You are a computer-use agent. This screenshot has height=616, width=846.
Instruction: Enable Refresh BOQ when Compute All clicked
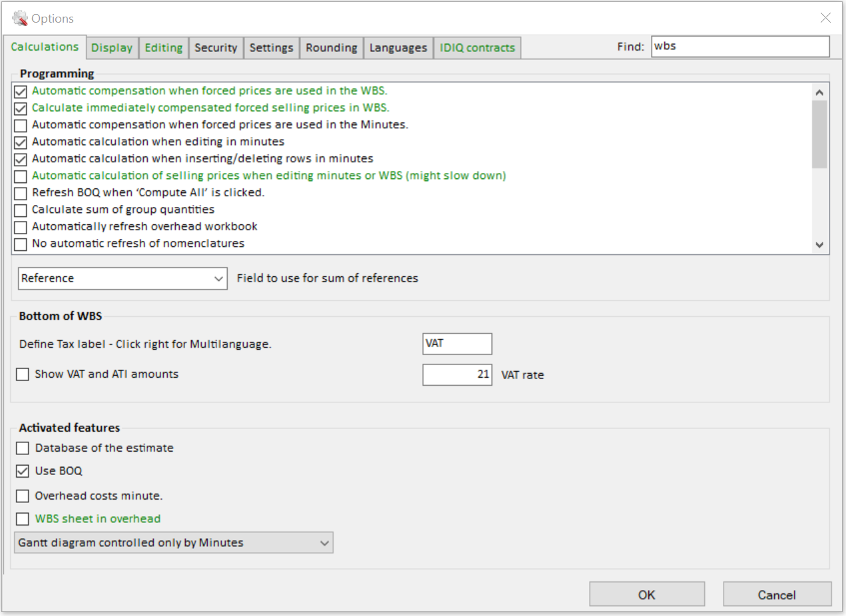pos(21,193)
